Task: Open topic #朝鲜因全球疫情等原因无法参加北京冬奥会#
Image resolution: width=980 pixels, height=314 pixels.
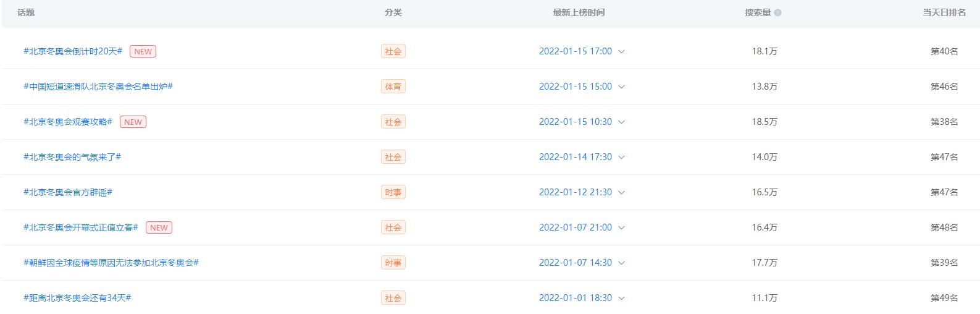Action: click(x=111, y=263)
